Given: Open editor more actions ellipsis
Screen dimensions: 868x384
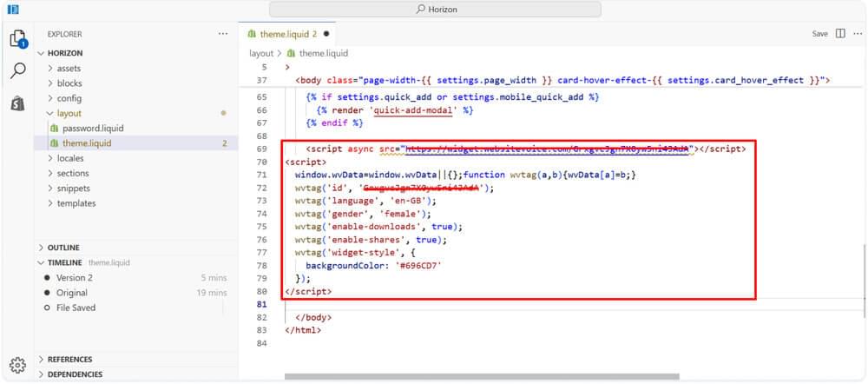Looking at the screenshot, I should (858, 34).
